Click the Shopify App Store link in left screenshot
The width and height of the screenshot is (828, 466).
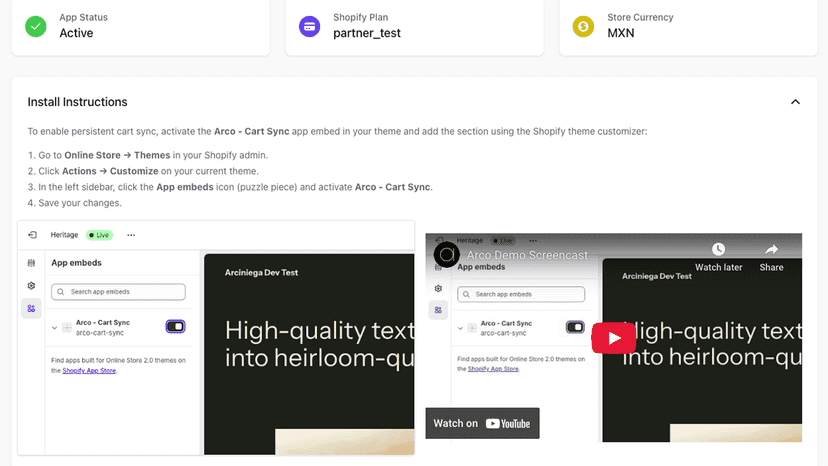(x=89, y=371)
